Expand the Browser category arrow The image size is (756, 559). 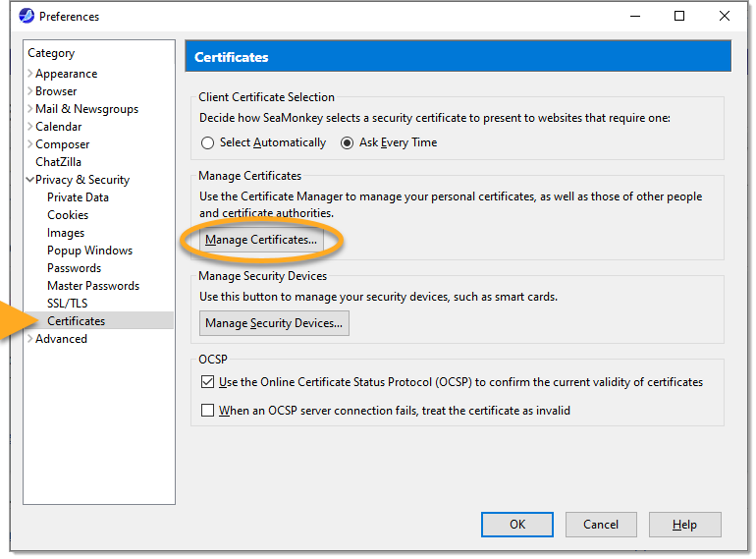click(x=30, y=91)
